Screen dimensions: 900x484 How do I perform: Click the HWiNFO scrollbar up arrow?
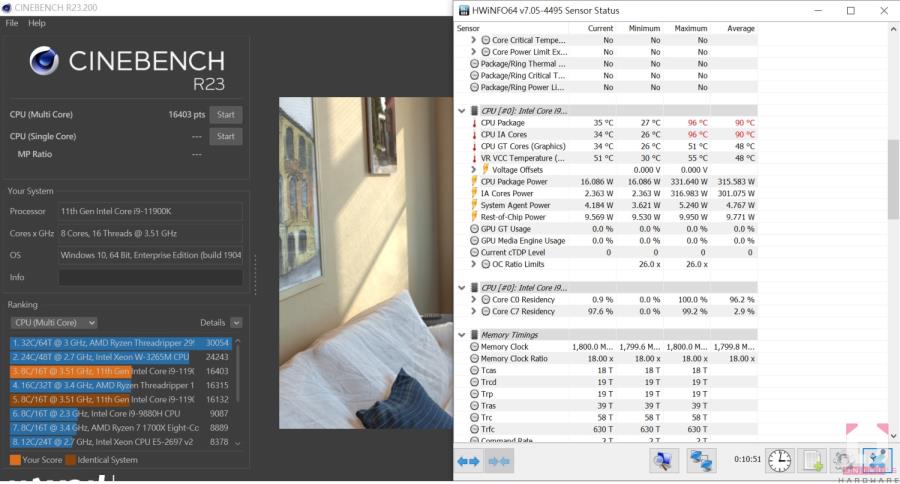click(x=893, y=29)
